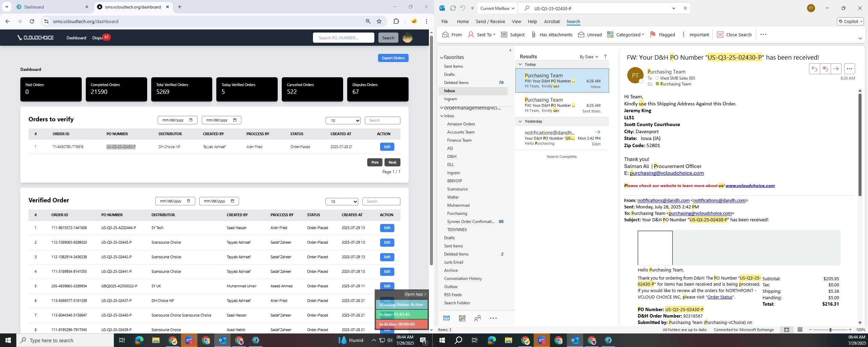Click Close Search in Outlook ribbon

pos(734,35)
